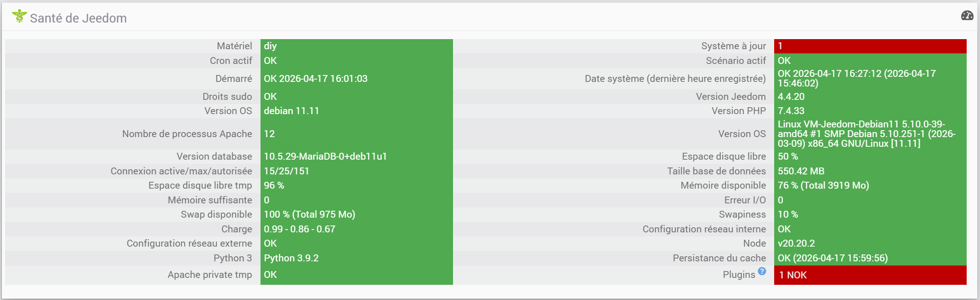Click the green Jeedom health caduceus icon

coord(19,16)
